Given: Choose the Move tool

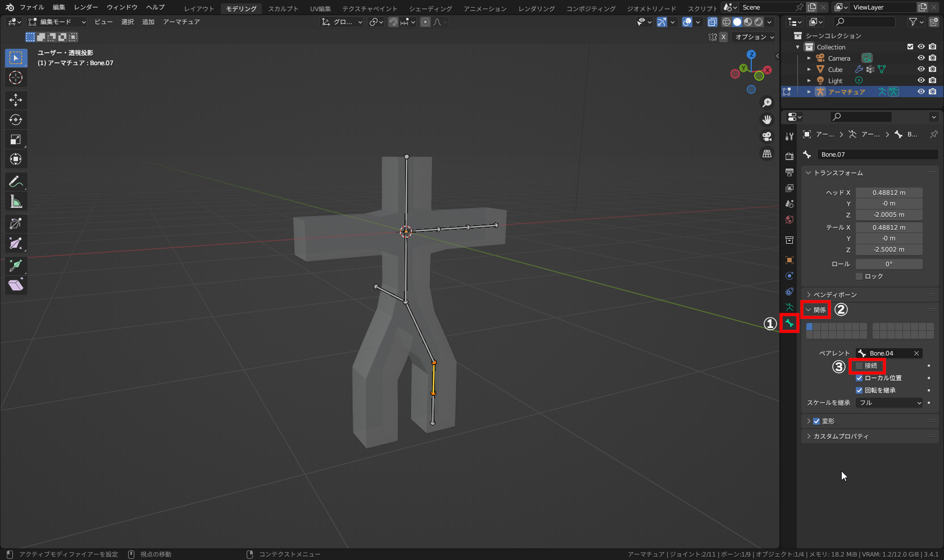Looking at the screenshot, I should pyautogui.click(x=16, y=100).
